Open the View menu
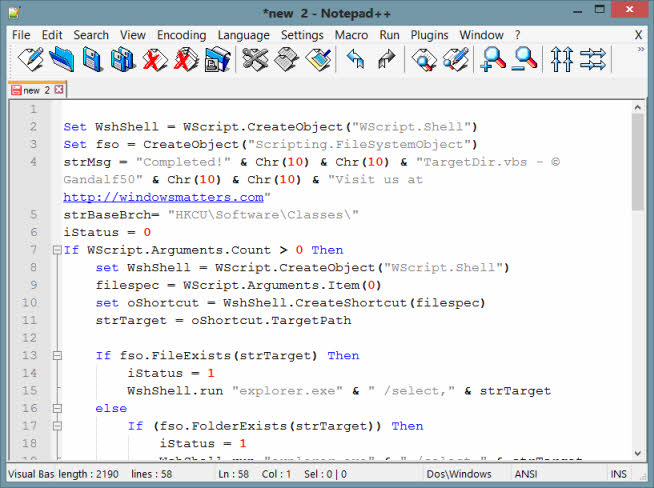 133,35
